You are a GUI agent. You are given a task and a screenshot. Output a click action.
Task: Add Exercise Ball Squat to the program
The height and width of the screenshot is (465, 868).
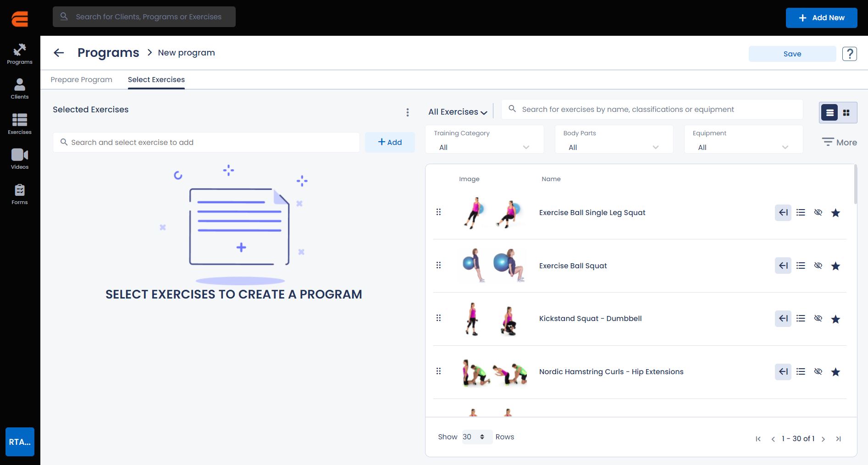[x=783, y=266]
